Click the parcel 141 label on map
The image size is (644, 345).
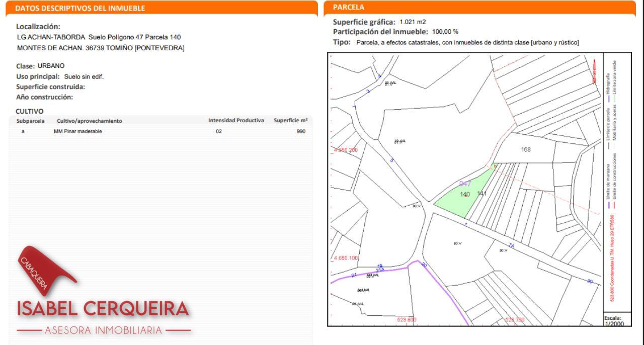tap(481, 194)
